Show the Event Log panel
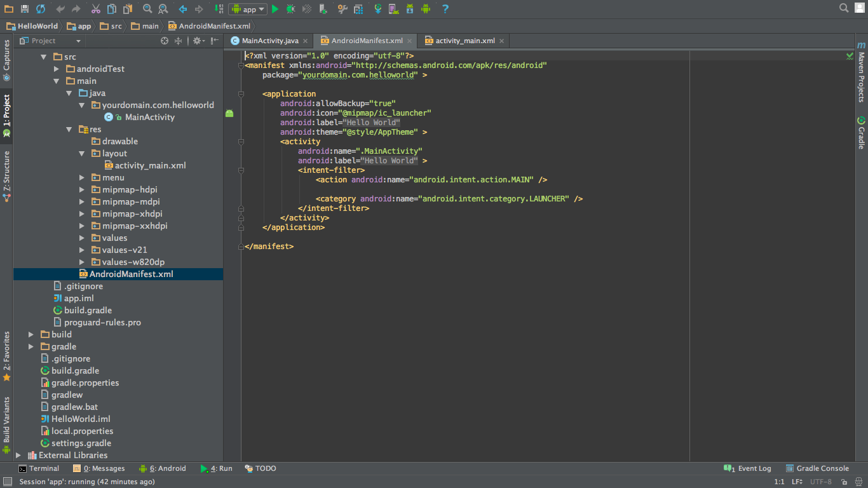Image resolution: width=868 pixels, height=488 pixels. click(752, 468)
